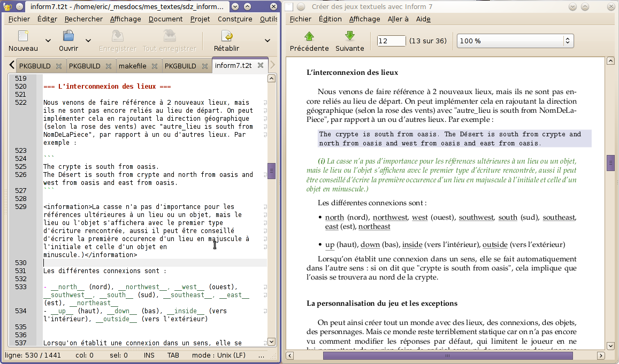Image resolution: width=619 pixels, height=364 pixels.
Task: Go to previous page with Précédente arrow
Action: click(309, 36)
